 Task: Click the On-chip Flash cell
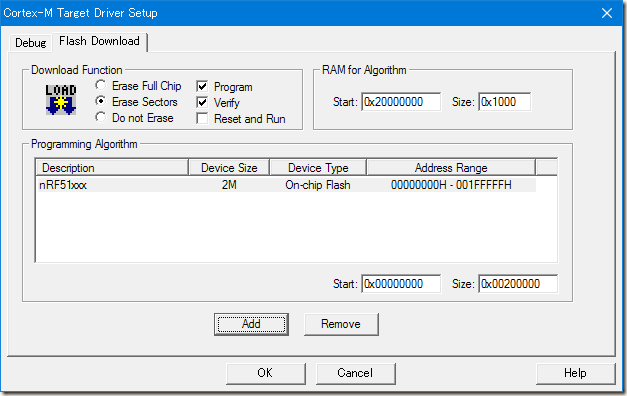318,185
